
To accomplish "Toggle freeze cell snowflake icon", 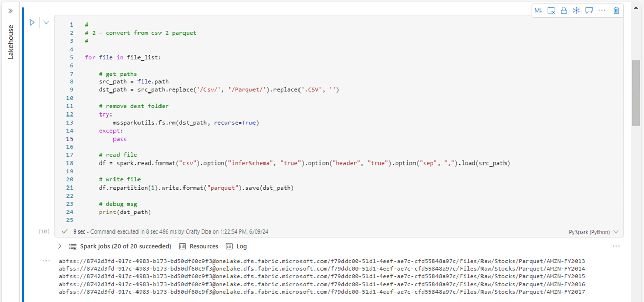I will click(576, 10).
